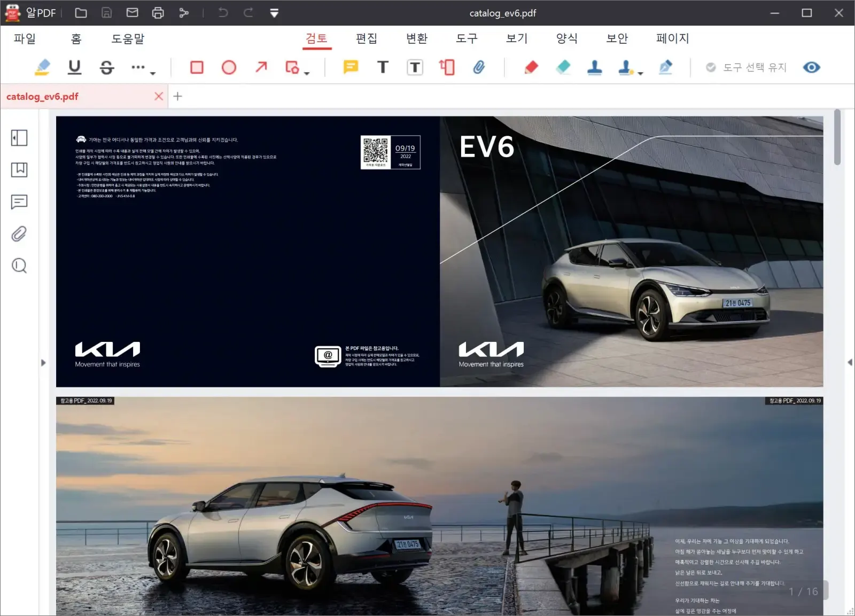Switch to the 변환 tab
855x616 pixels.
pyautogui.click(x=417, y=38)
